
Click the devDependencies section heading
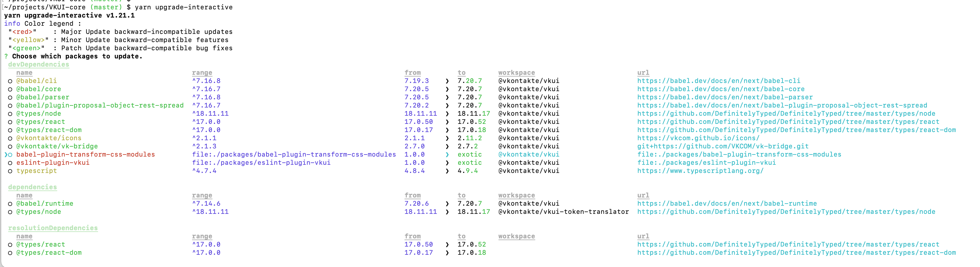39,64
